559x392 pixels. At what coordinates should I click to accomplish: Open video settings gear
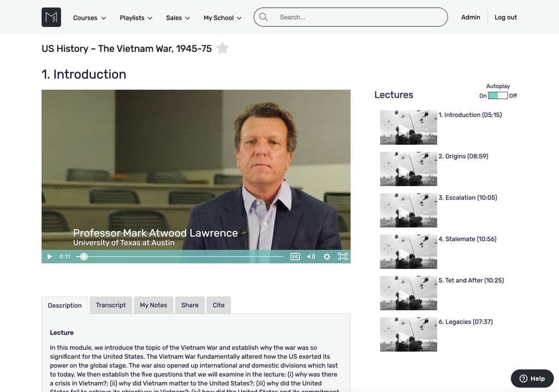point(326,257)
